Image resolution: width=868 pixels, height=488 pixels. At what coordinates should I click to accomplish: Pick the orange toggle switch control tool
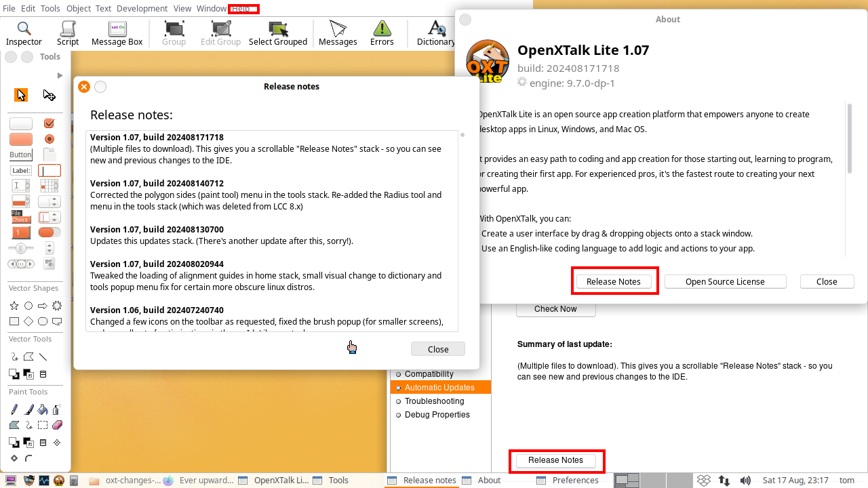pos(49,232)
